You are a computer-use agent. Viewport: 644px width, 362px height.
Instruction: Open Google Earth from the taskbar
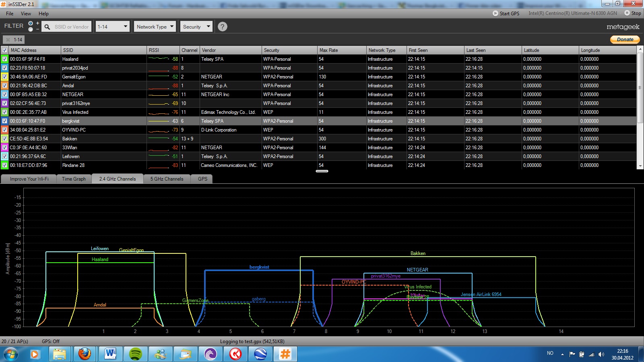point(260,354)
